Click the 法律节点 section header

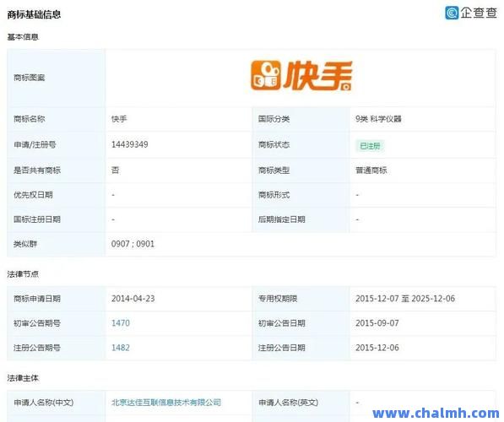click(x=23, y=274)
